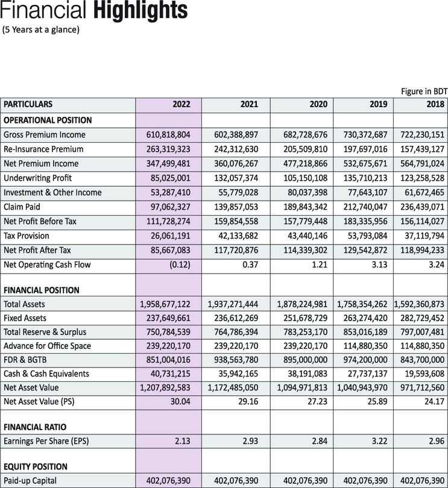
Task: Click the 'Net Profit After Tax' label
Action: click(x=37, y=250)
